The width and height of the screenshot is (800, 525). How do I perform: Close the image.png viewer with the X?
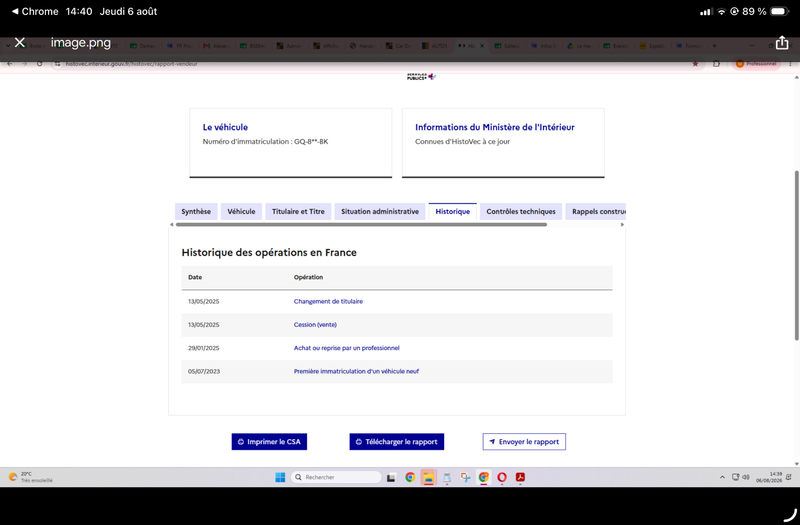tap(20, 42)
